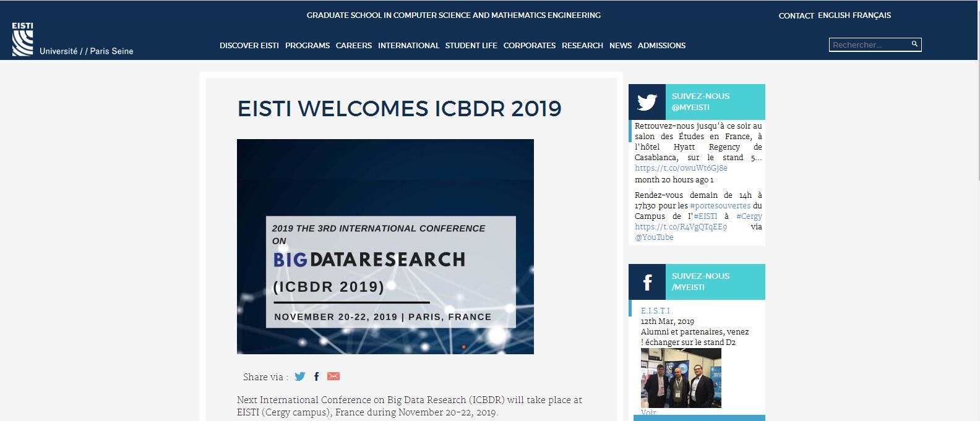Open the News menu
The image size is (980, 421).
[621, 46]
